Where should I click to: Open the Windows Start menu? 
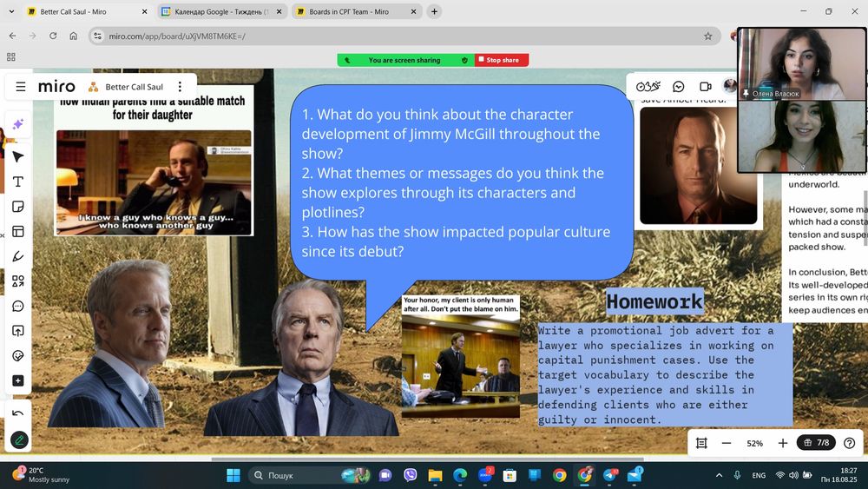[x=233, y=475]
